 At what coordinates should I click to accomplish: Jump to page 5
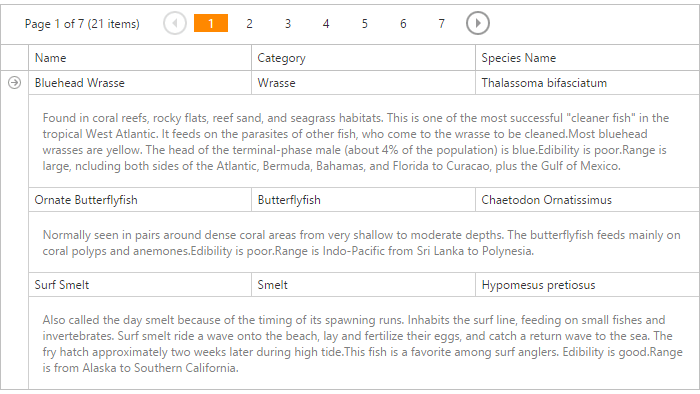click(x=364, y=23)
